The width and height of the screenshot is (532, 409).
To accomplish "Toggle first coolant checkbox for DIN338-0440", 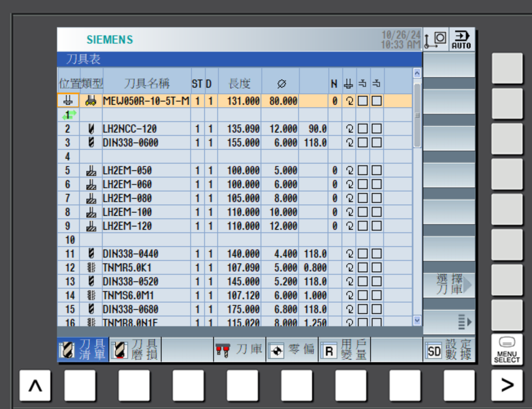I will pyautogui.click(x=362, y=254).
